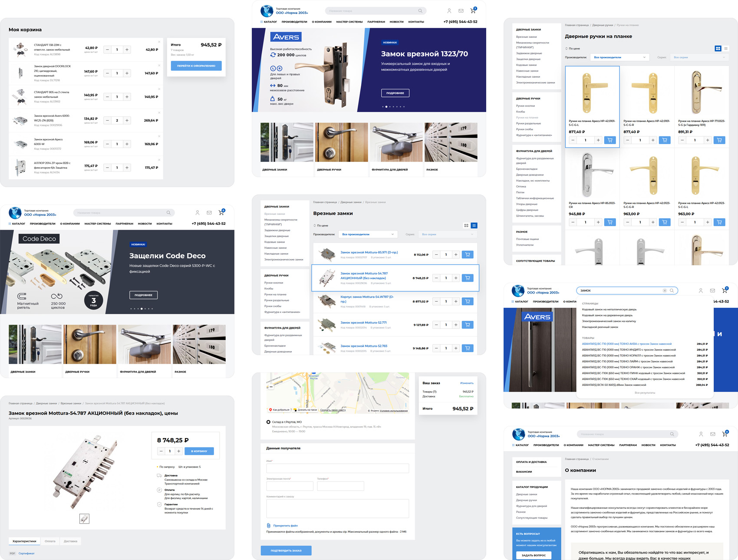738x560 pixels.
Task: Select Склад в г.Реутов pickup radio button
Action: (x=268, y=422)
